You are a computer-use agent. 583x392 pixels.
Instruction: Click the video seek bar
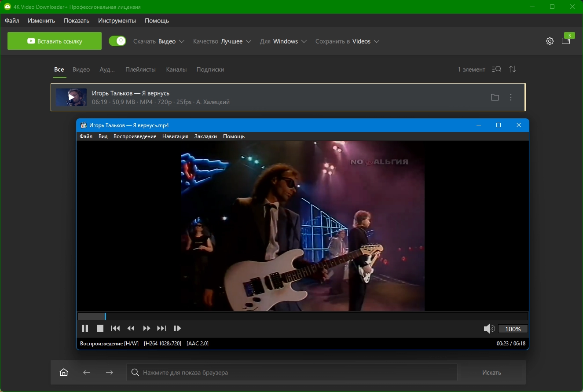tap(303, 316)
